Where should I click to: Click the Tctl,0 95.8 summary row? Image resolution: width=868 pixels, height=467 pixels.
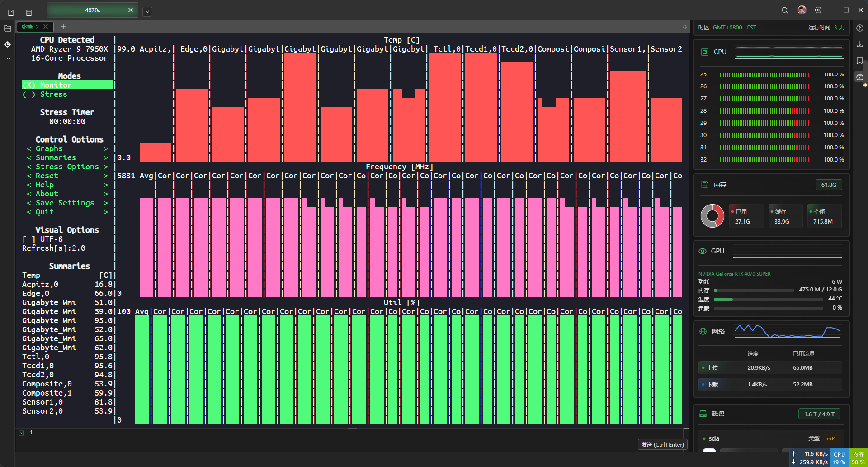(x=67, y=357)
